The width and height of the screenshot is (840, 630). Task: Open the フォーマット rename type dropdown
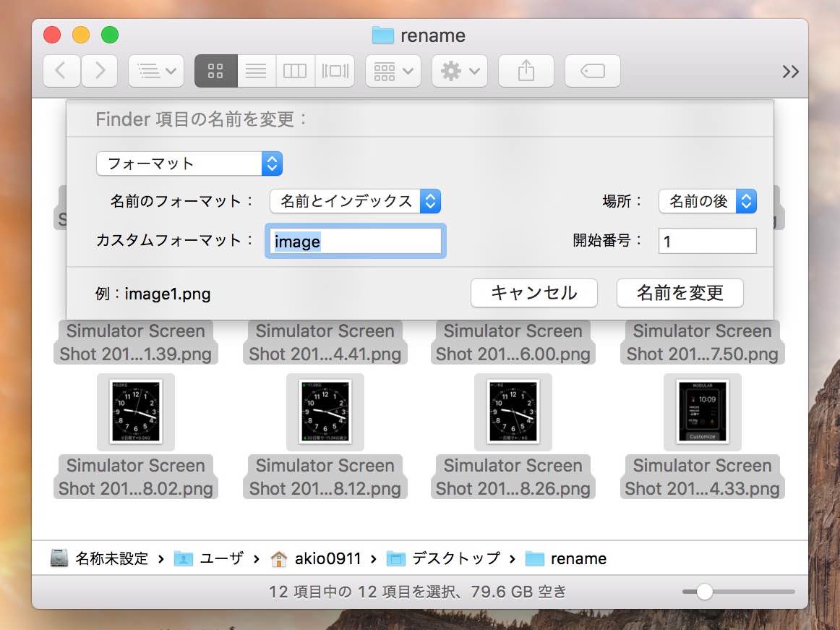click(x=189, y=163)
